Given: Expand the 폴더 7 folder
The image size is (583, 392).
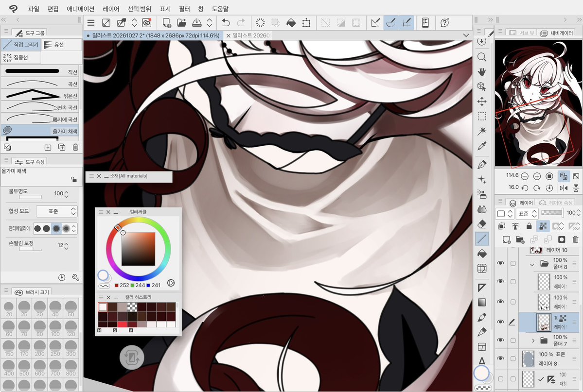Looking at the screenshot, I should [533, 341].
